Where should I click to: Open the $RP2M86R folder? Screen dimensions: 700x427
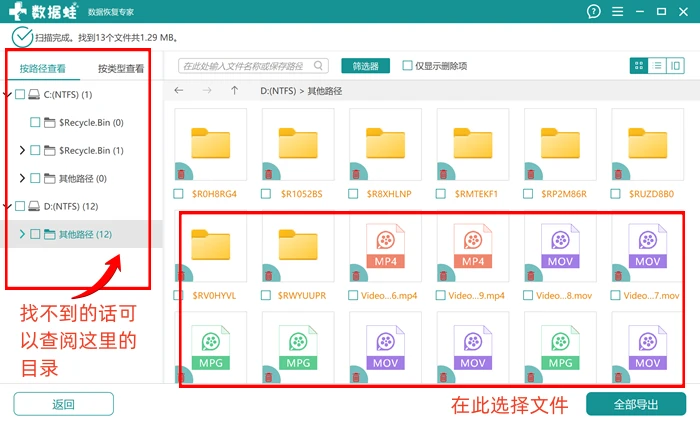(x=560, y=144)
